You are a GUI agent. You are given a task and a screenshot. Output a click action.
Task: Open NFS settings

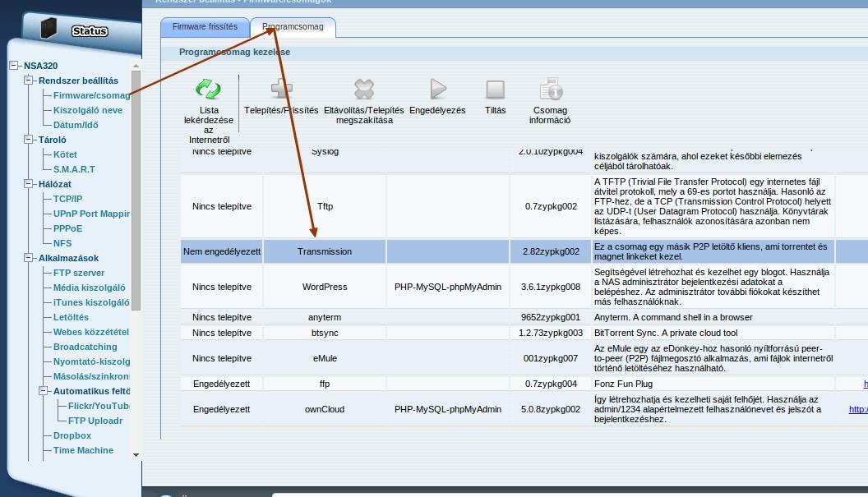(62, 243)
